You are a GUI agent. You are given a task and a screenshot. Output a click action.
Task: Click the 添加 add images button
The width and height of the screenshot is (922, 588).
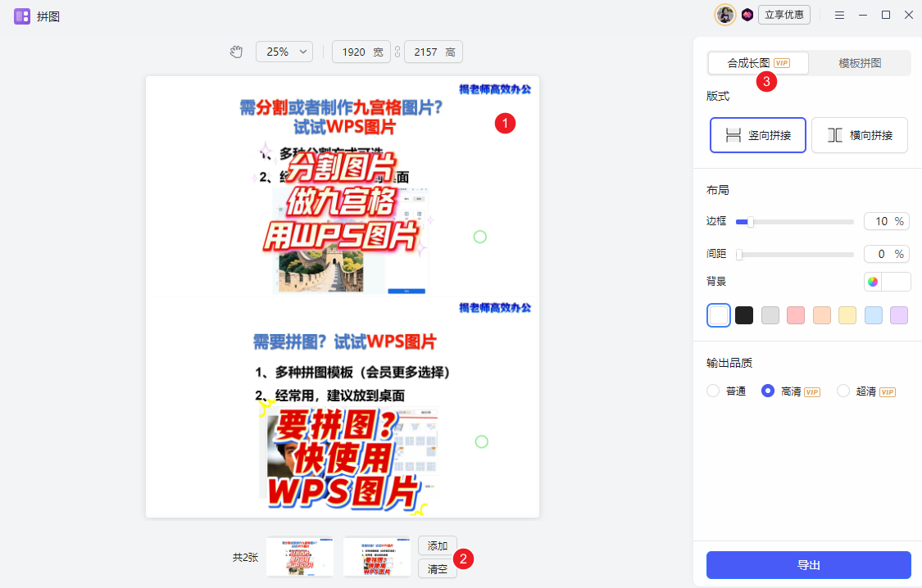point(438,545)
